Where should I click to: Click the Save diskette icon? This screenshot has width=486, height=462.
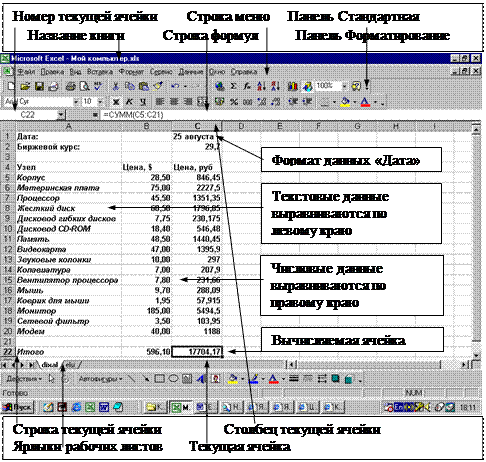point(39,86)
